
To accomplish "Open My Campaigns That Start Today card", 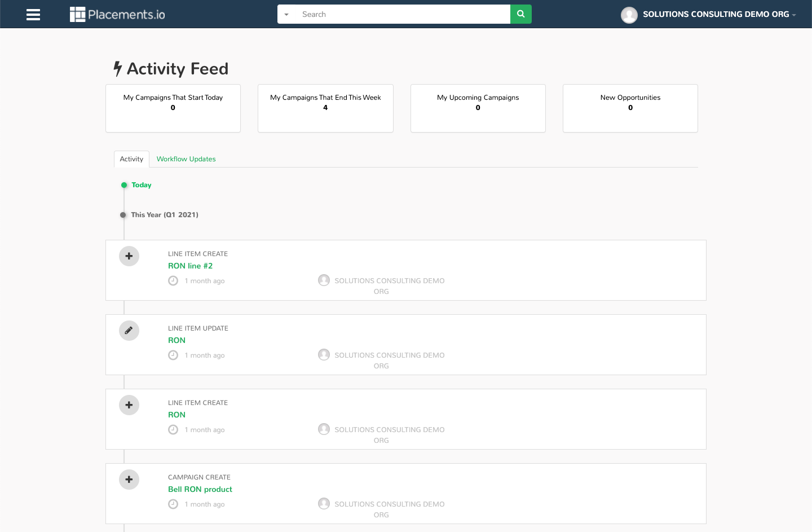I will tap(173, 108).
